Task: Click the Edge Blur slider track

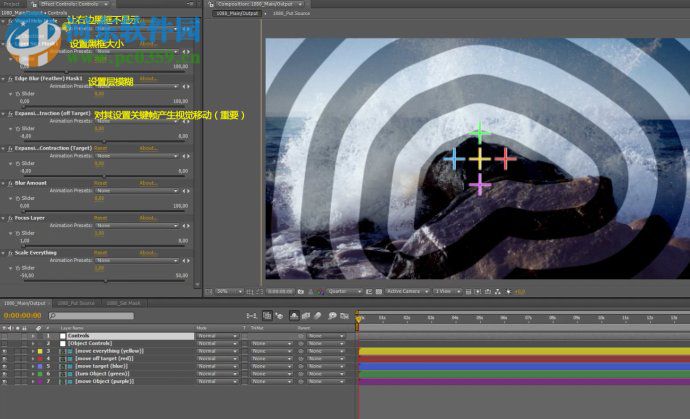Action: point(105,107)
